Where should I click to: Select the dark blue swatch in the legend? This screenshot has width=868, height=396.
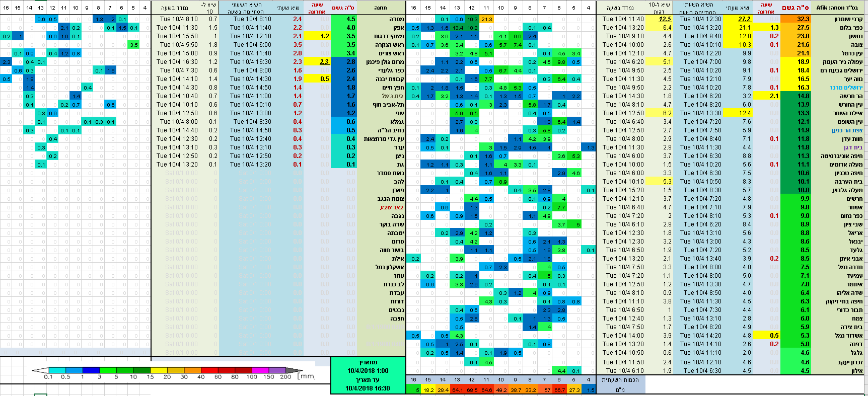click(x=91, y=370)
